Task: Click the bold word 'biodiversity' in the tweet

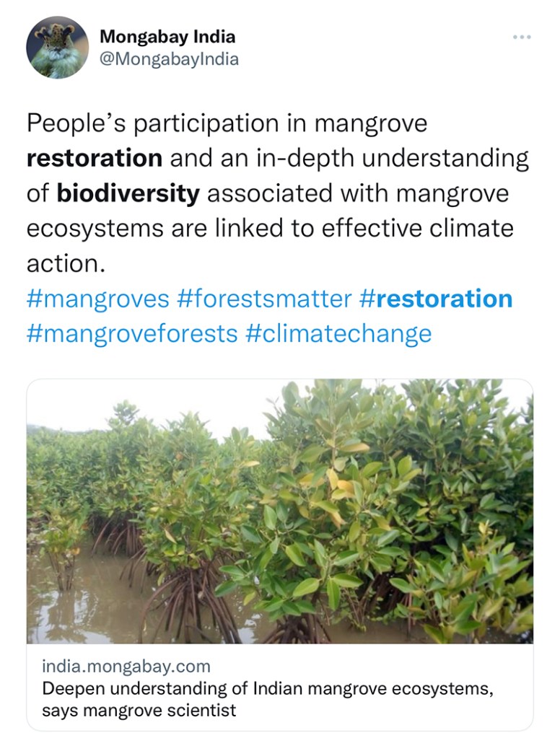Action: point(128,194)
